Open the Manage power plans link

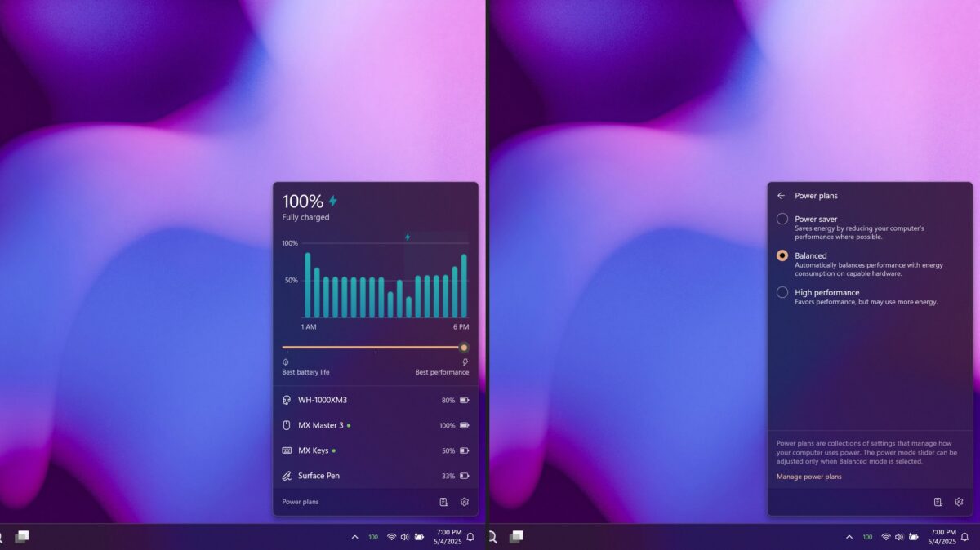click(808, 476)
